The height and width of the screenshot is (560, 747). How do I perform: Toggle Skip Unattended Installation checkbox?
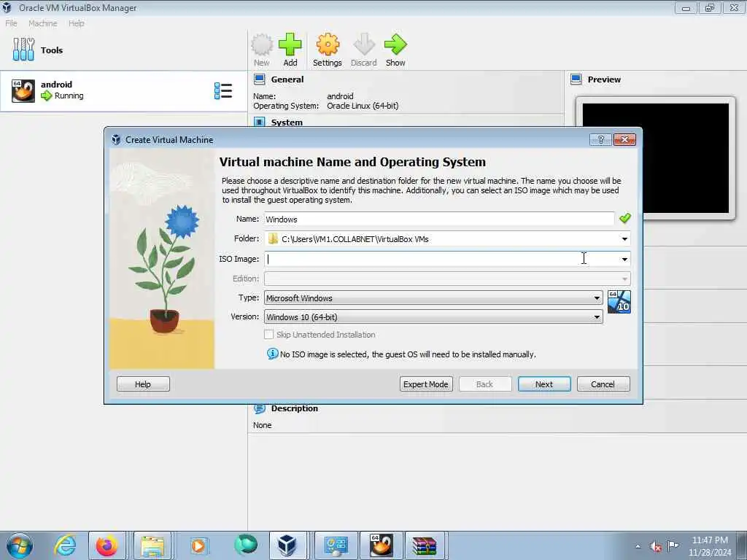click(x=269, y=335)
